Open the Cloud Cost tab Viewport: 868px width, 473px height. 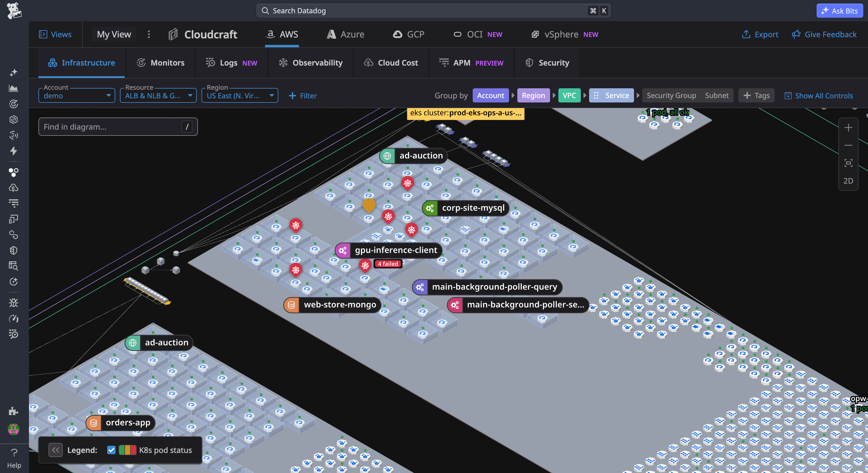click(391, 63)
